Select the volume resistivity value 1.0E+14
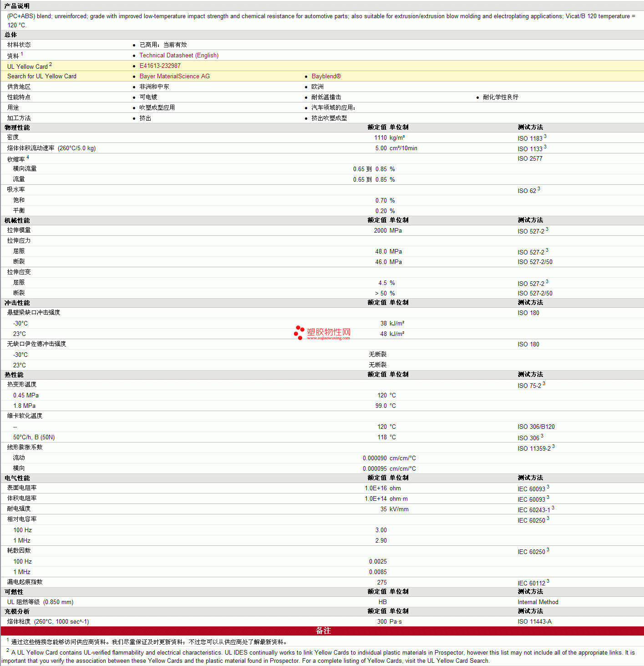 click(x=375, y=498)
